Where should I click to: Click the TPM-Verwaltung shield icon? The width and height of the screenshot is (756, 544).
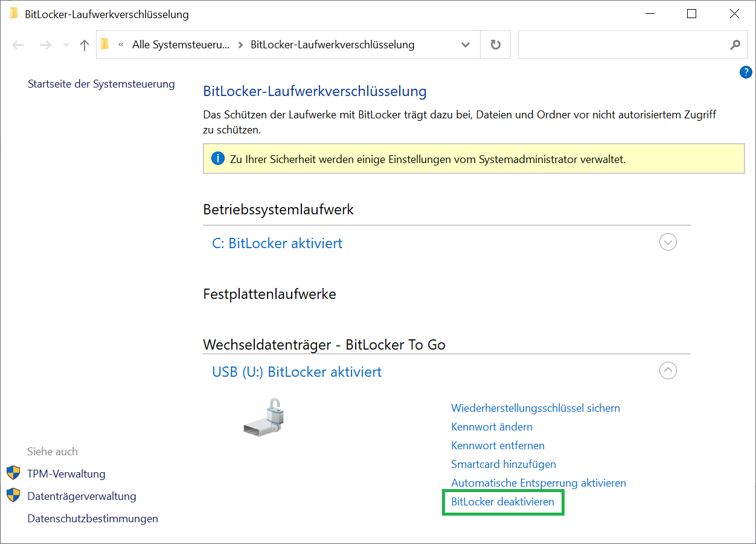point(13,473)
